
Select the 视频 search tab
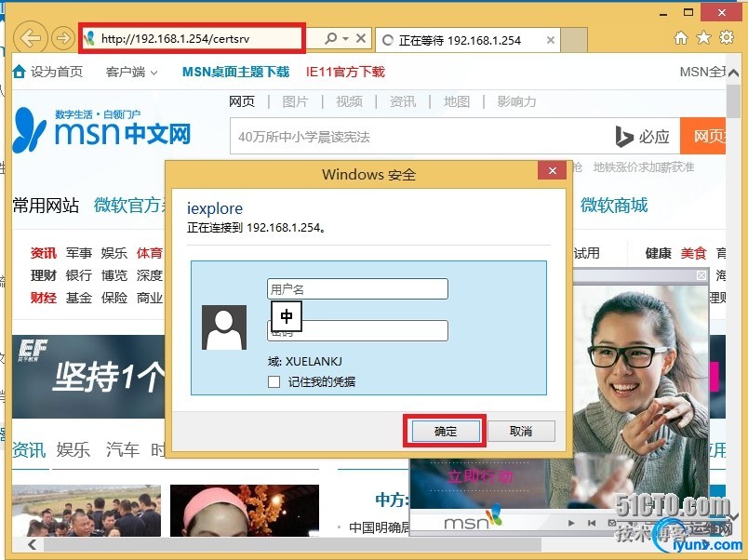(x=349, y=101)
